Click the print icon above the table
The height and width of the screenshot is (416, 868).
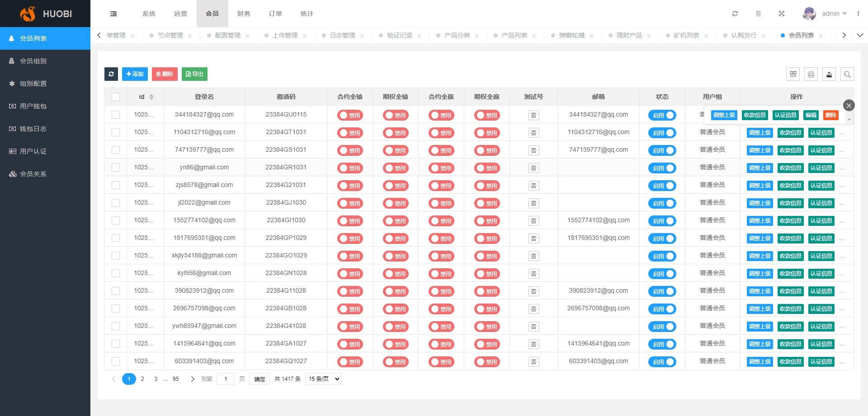811,74
